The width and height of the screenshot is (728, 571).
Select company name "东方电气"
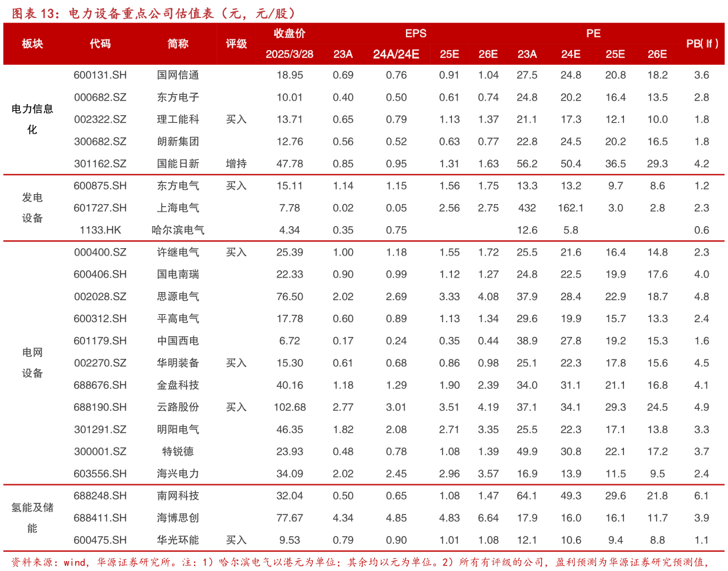[x=178, y=186]
